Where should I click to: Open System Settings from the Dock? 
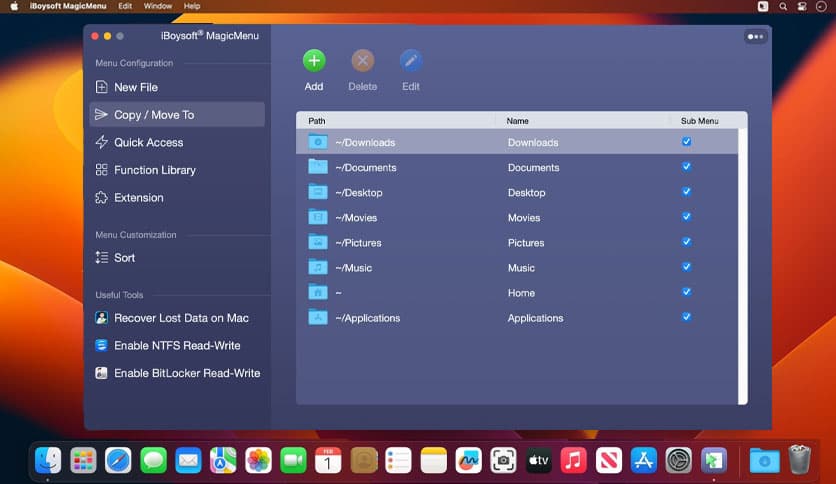click(x=679, y=460)
